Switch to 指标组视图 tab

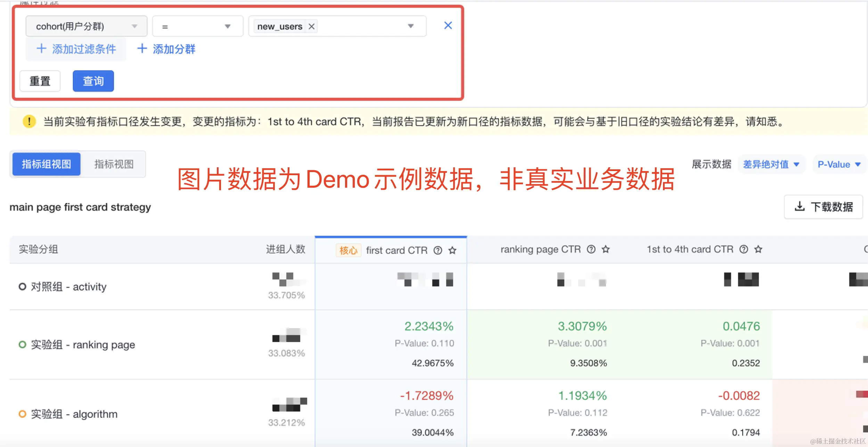tap(47, 164)
